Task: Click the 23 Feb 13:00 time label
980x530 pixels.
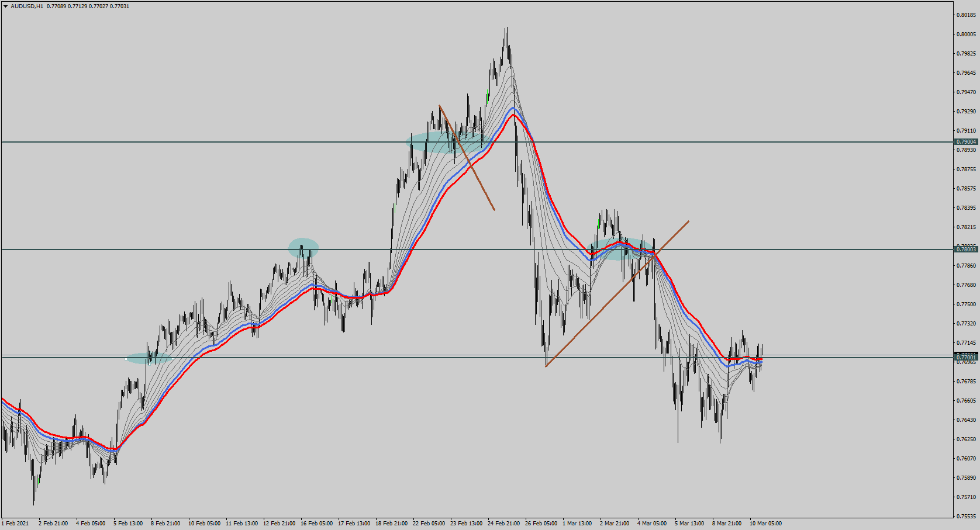Action: tap(466, 524)
